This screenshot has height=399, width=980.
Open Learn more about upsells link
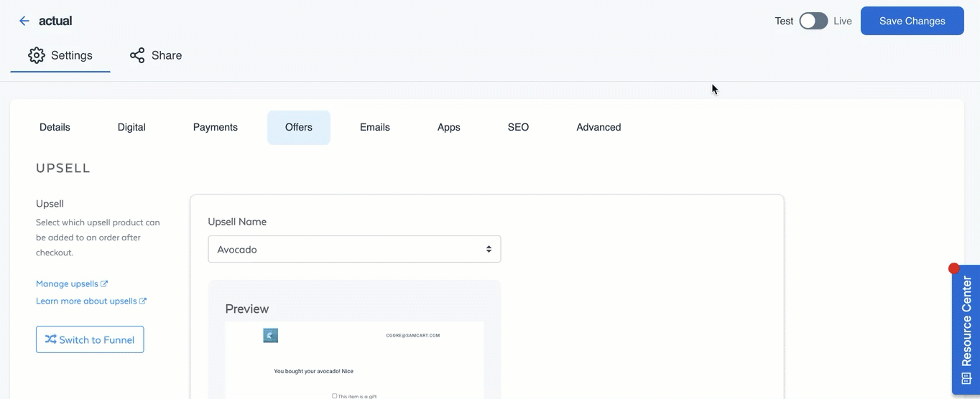point(91,301)
